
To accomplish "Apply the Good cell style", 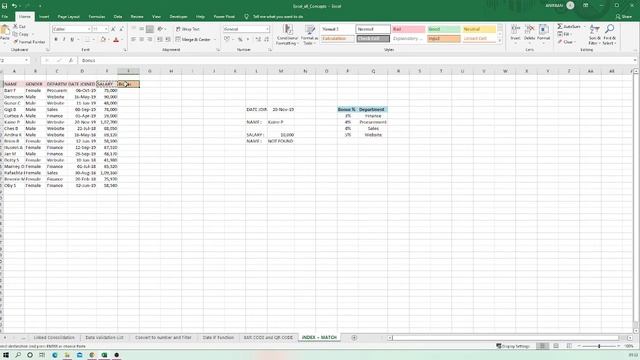I will [x=444, y=29].
